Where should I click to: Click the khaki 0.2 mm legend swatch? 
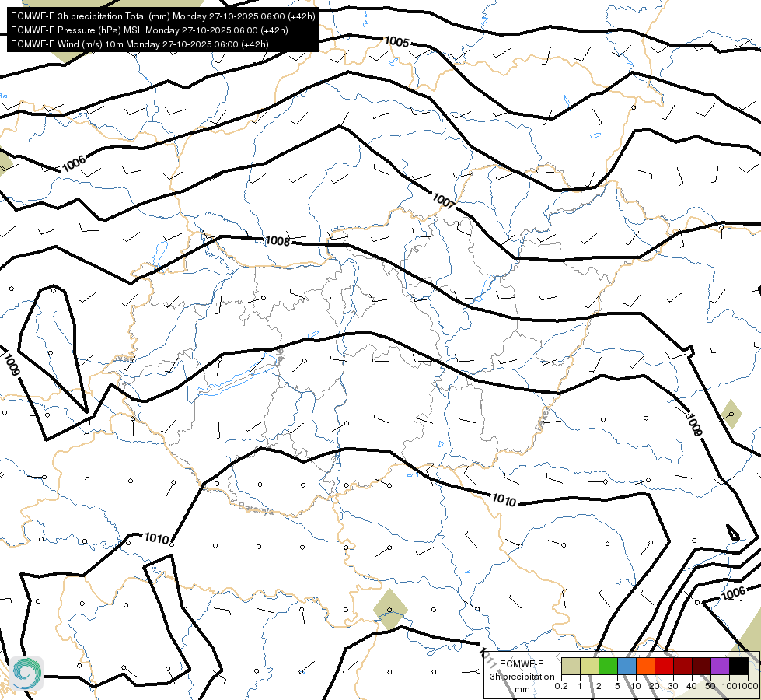coord(571,667)
